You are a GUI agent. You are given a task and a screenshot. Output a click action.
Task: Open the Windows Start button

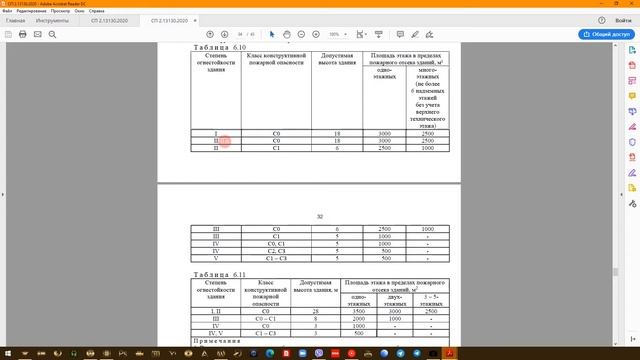[8, 353]
